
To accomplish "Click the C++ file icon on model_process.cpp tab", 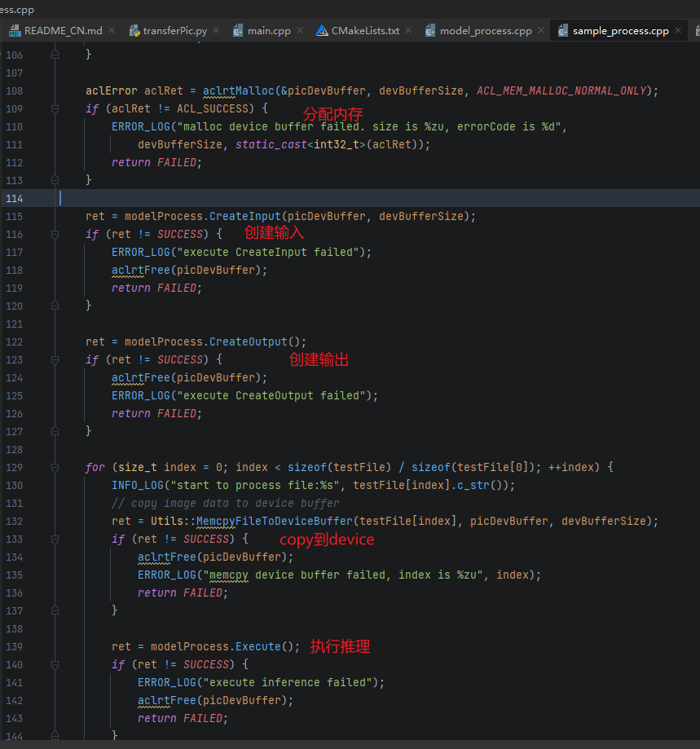I will (x=429, y=31).
